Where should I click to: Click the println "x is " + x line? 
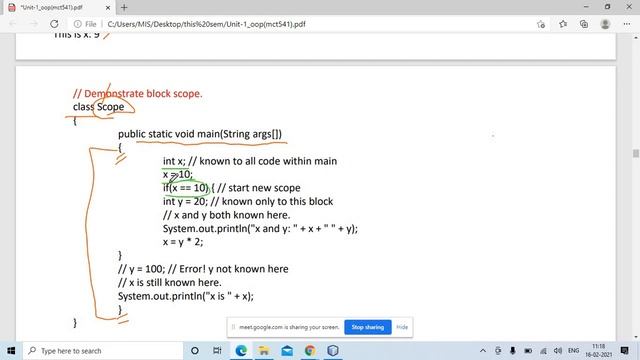pyautogui.click(x=186, y=296)
